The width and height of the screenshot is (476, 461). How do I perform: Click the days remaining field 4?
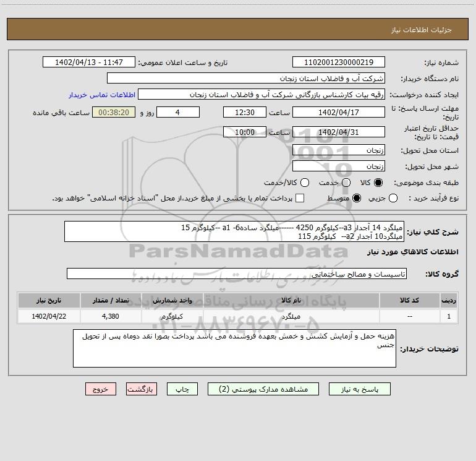click(x=177, y=112)
